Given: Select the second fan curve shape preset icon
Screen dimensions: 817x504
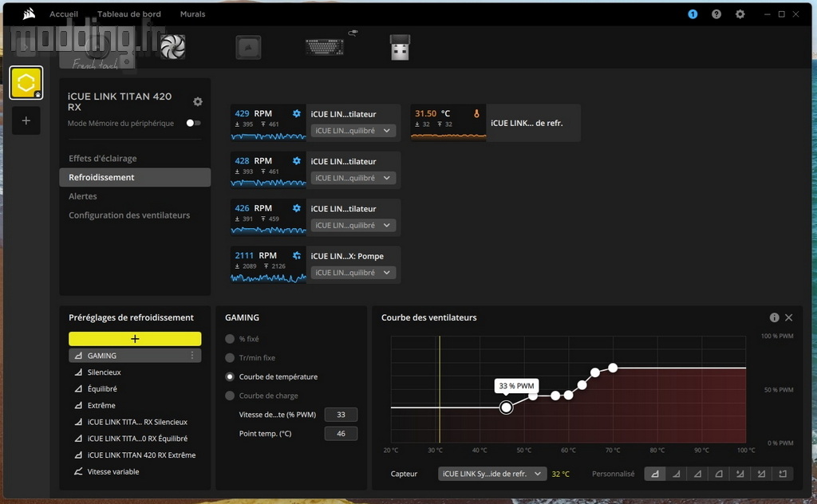Looking at the screenshot, I should tap(677, 473).
